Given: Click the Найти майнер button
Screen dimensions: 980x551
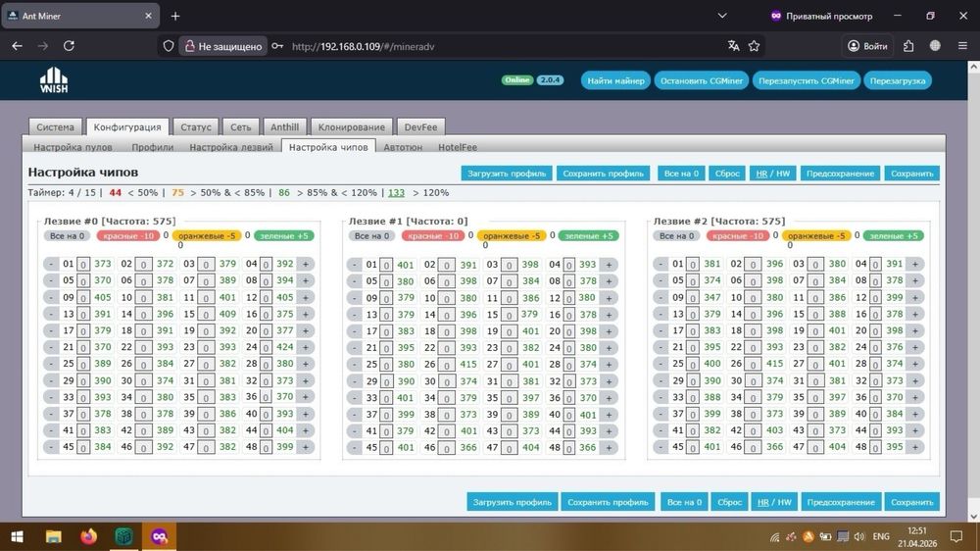Looking at the screenshot, I should click(x=615, y=80).
